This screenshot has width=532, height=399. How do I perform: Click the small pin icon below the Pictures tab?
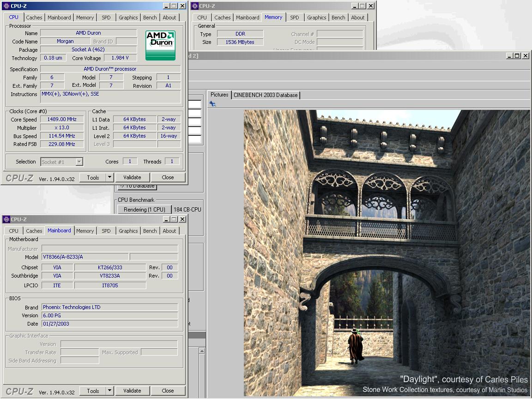coord(212,104)
